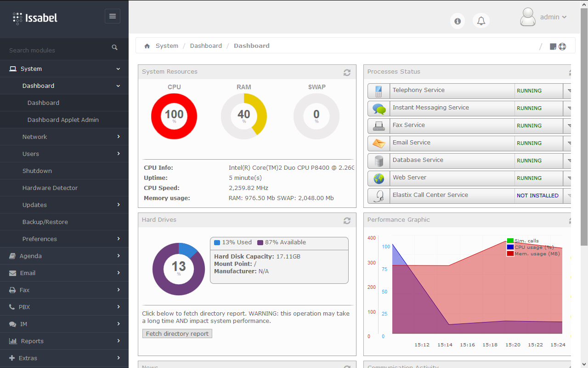
Task: Click the home icon in breadcrumb
Action: (147, 46)
